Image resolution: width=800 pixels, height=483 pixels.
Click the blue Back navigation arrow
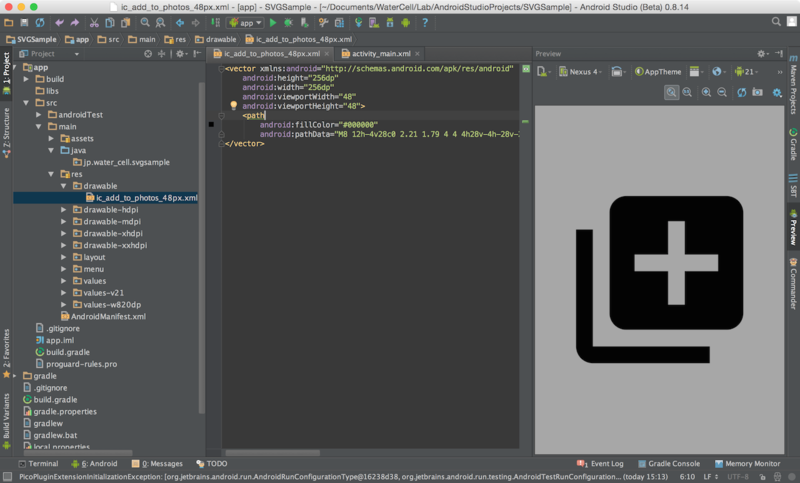coord(180,22)
